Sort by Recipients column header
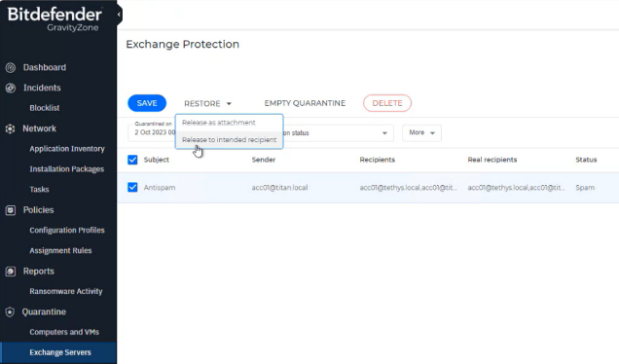Viewport: 619px width, 364px height. (377, 160)
